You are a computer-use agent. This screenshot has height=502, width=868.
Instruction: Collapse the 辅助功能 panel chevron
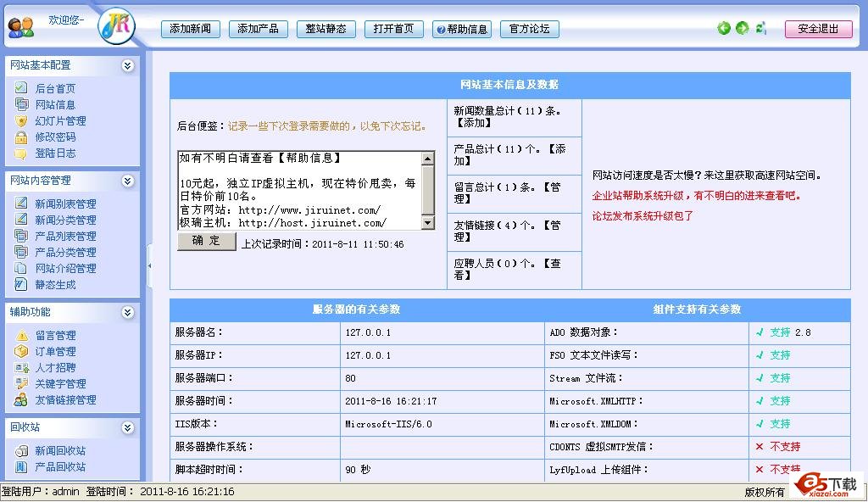pyautogui.click(x=127, y=311)
